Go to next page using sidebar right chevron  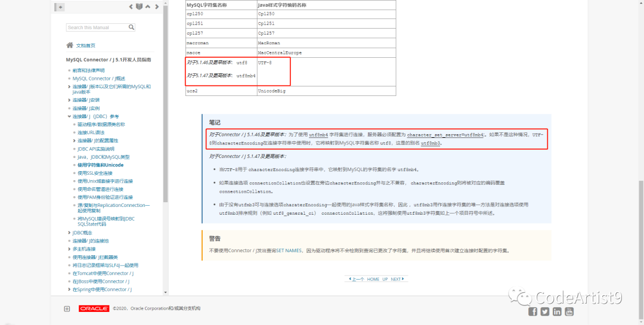[156, 7]
